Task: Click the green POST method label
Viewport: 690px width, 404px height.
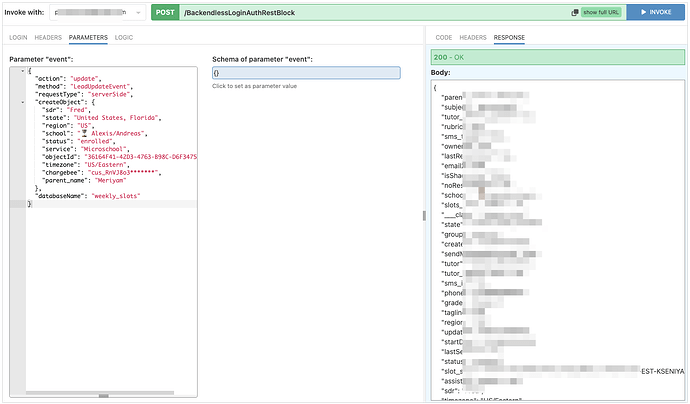Action: [x=165, y=12]
